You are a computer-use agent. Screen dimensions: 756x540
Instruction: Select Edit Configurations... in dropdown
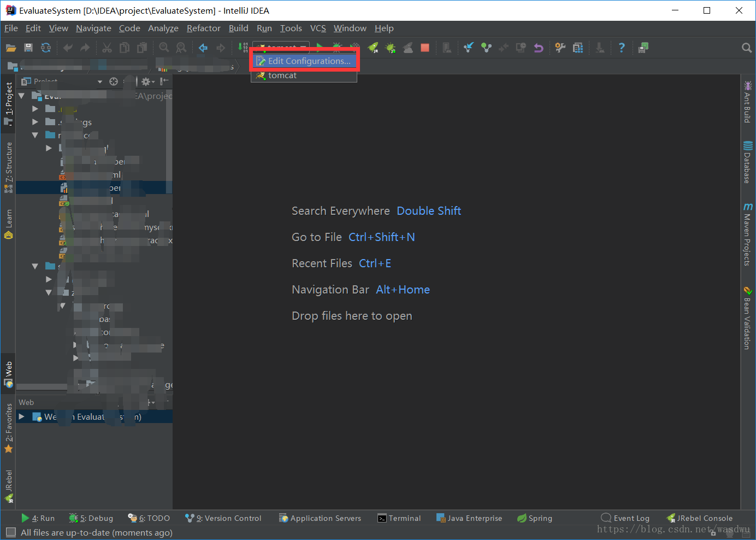click(304, 61)
